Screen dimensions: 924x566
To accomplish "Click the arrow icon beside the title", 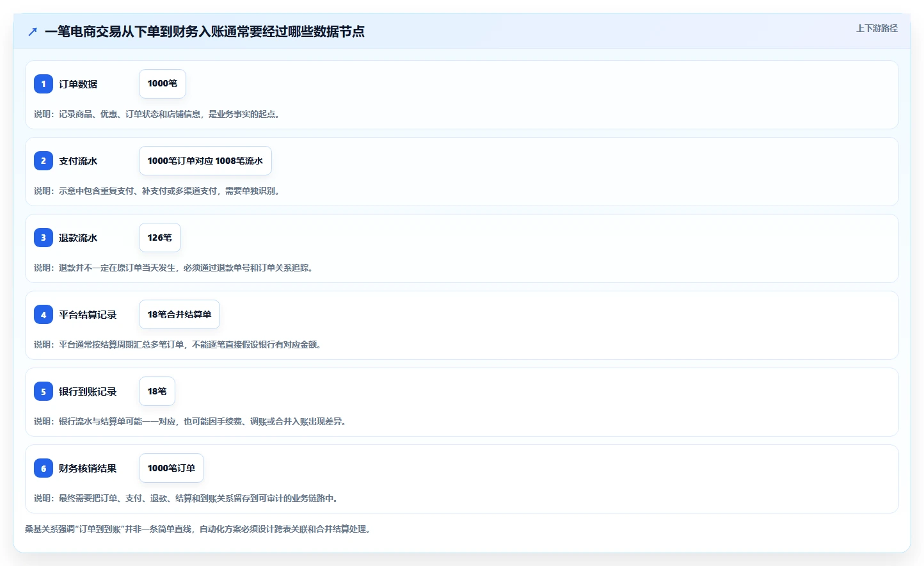I will pyautogui.click(x=33, y=31).
